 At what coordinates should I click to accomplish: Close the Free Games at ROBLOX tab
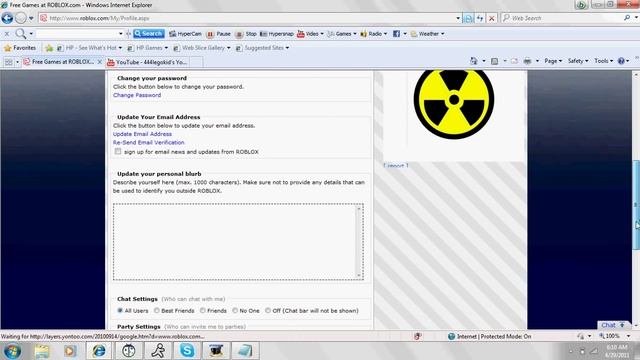(100, 62)
